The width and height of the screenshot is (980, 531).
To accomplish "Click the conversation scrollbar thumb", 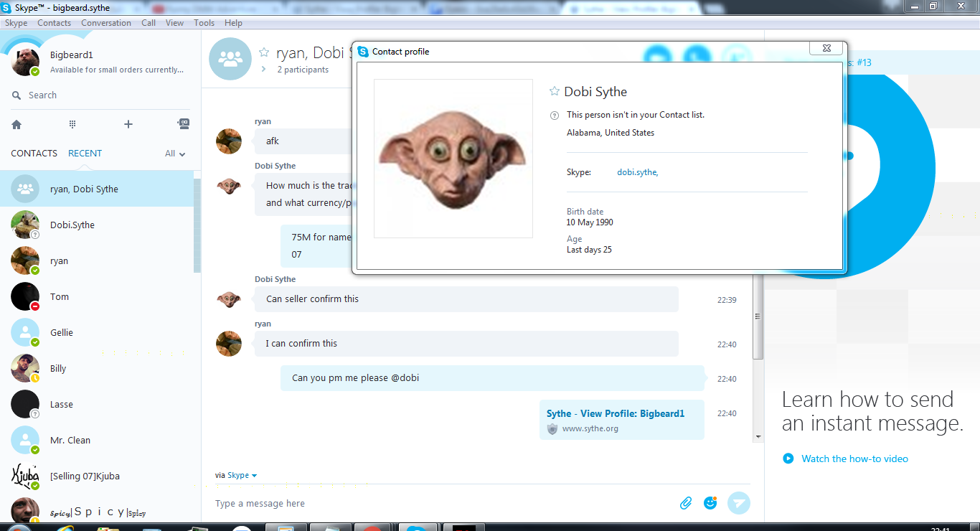I will tap(758, 316).
